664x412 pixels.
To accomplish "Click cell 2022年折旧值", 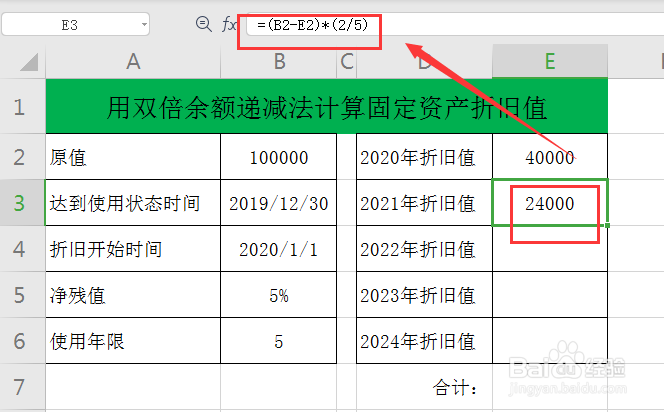I will click(x=424, y=249).
